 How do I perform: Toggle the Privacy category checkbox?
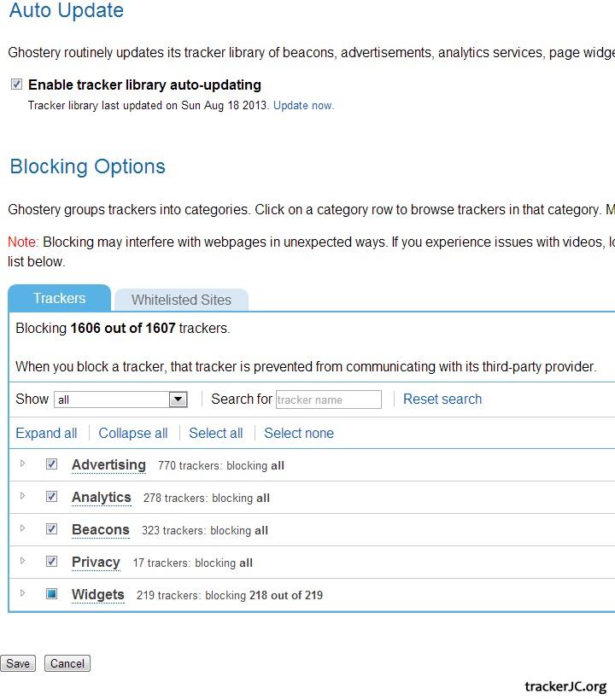coord(52,562)
